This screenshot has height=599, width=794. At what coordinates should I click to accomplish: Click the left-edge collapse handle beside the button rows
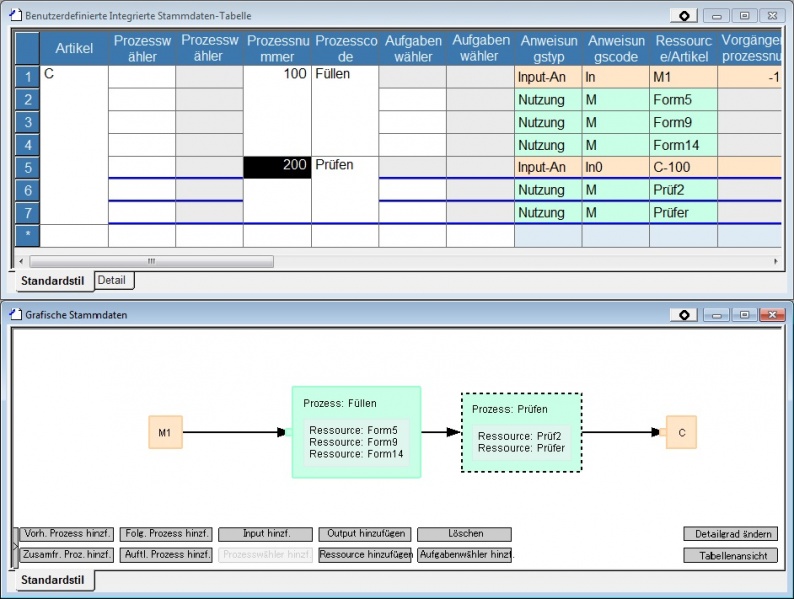15,545
